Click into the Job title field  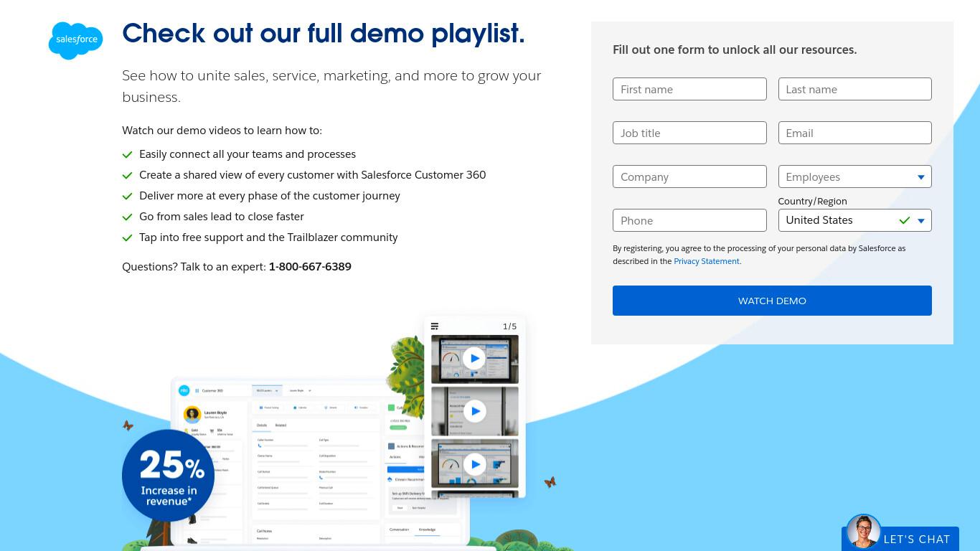point(689,133)
